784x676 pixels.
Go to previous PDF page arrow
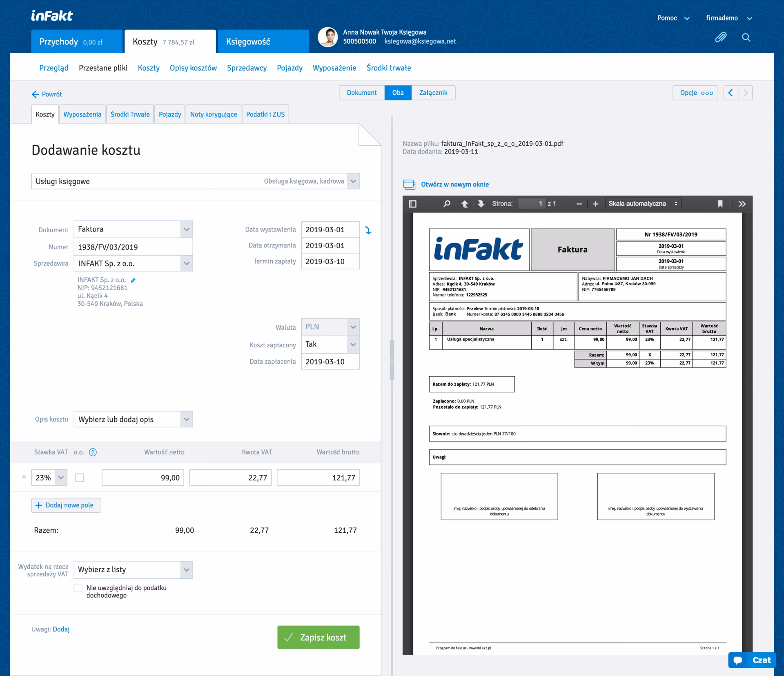(x=464, y=204)
